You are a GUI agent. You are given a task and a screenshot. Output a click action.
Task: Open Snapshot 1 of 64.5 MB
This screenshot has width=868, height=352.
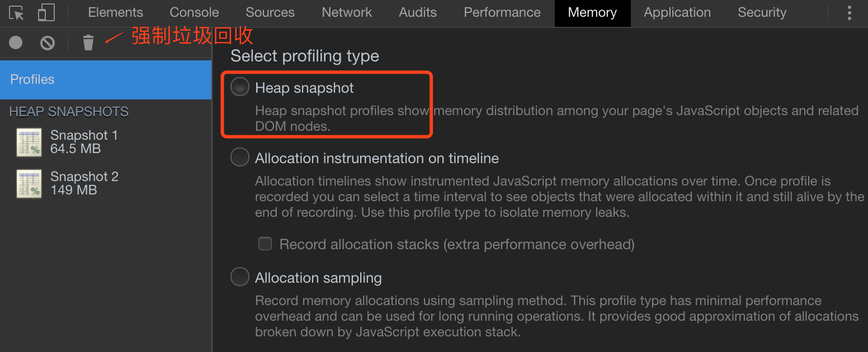click(x=84, y=142)
